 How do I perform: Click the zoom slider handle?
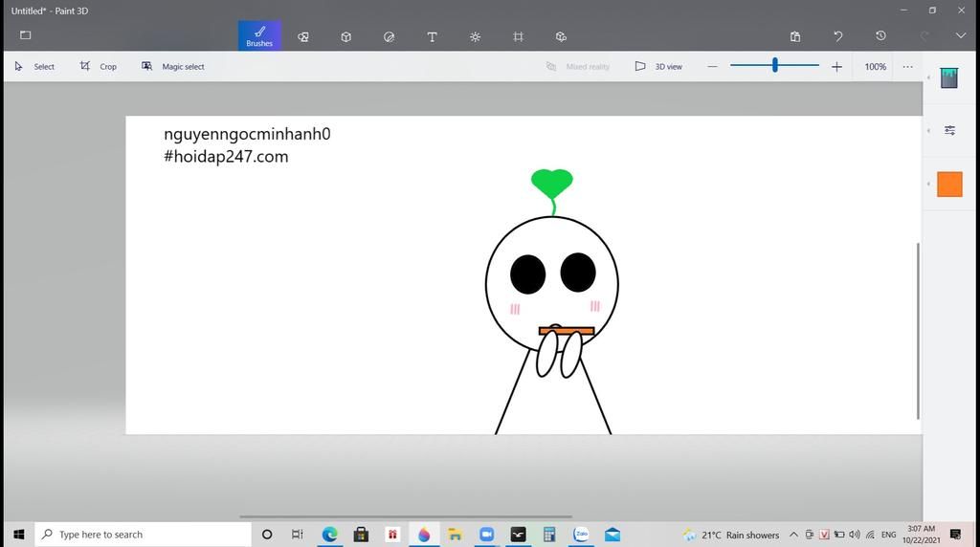(775, 65)
